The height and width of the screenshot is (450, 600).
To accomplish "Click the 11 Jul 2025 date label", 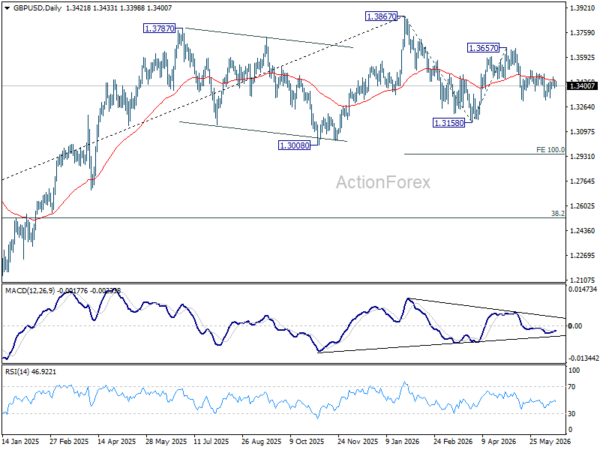I will tap(212, 442).
